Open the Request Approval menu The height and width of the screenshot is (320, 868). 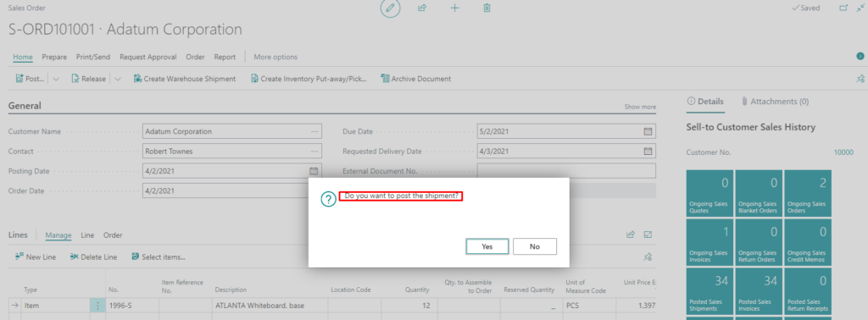point(147,57)
